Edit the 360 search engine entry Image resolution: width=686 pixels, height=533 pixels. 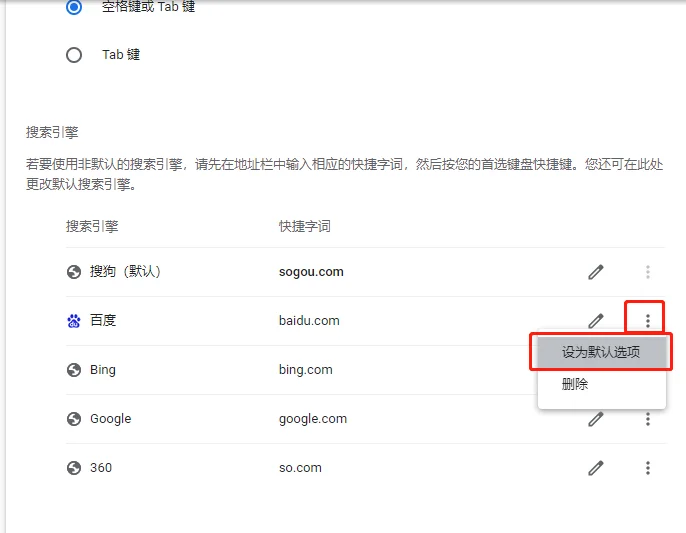(x=596, y=468)
